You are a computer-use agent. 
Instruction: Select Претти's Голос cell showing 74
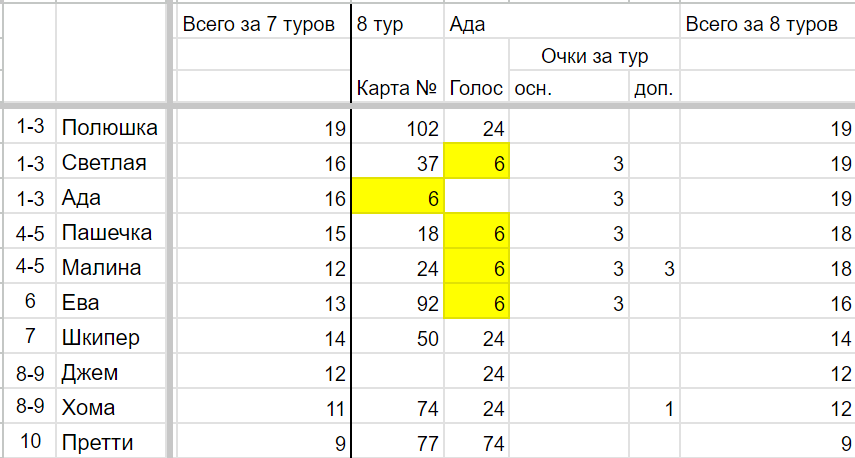click(x=477, y=441)
